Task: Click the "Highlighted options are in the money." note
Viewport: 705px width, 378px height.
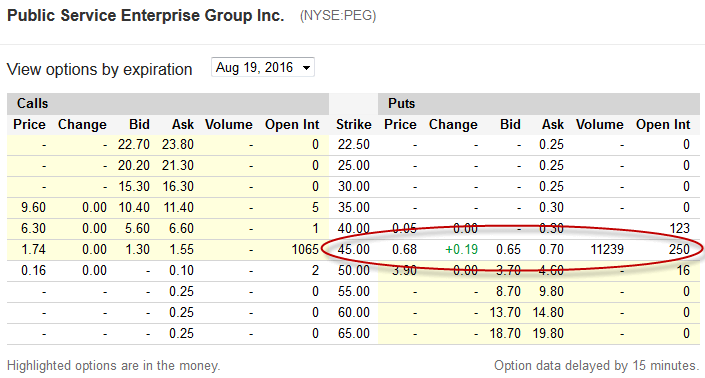Action: pos(114,365)
